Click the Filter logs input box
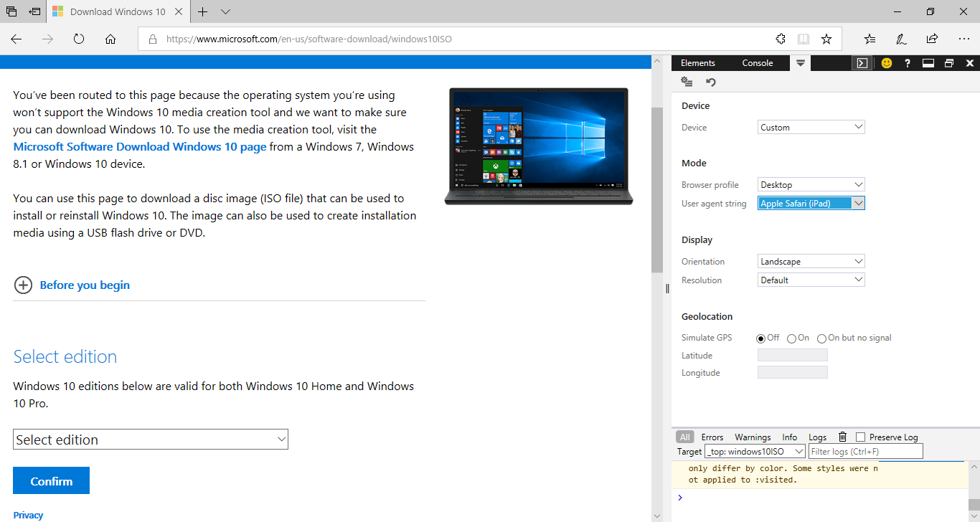This screenshot has width=980, height=522. (x=866, y=451)
